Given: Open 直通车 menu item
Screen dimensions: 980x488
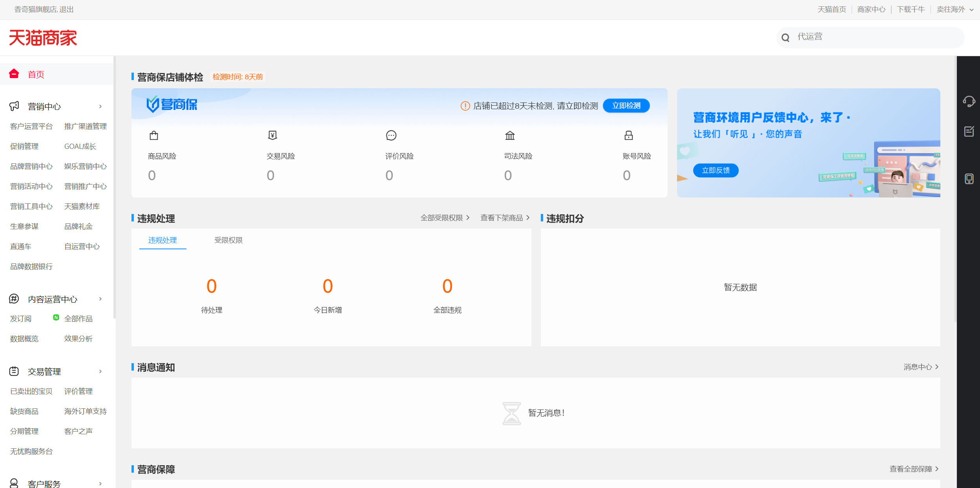Looking at the screenshot, I should pyautogui.click(x=21, y=246).
